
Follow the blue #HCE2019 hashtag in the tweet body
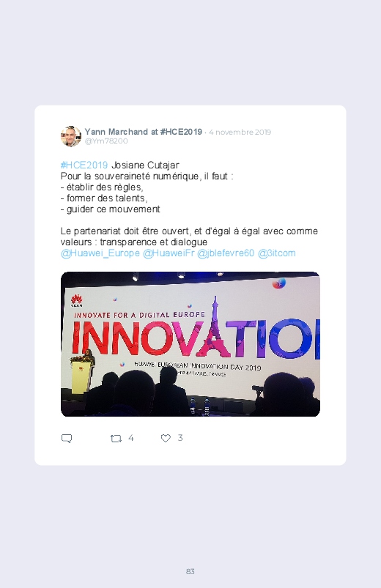[x=84, y=165]
